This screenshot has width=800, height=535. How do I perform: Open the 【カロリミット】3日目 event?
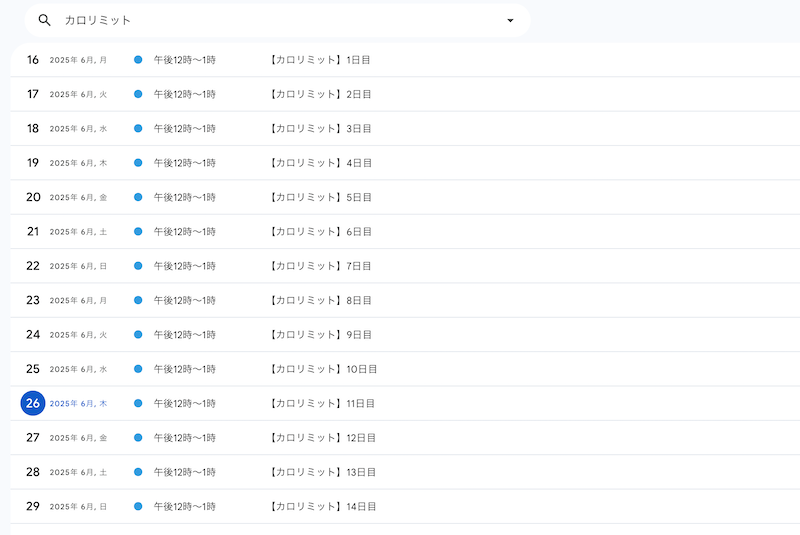click(320, 129)
